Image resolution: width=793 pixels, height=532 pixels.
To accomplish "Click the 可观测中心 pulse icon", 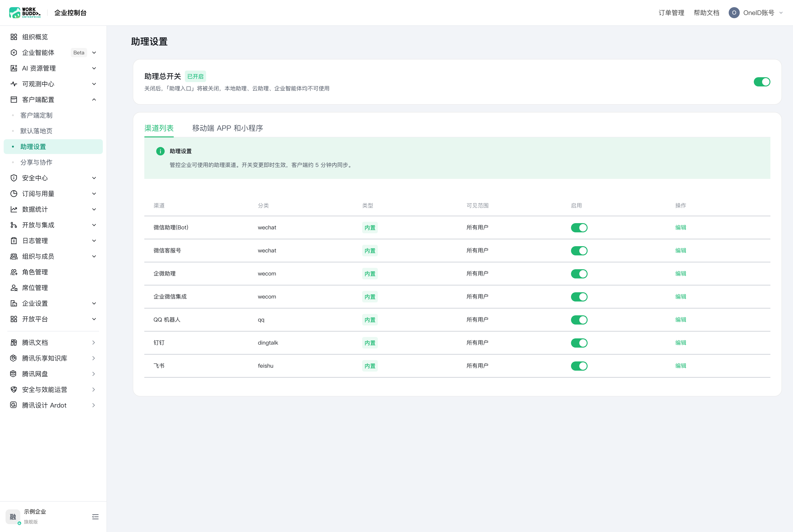I will pos(14,84).
